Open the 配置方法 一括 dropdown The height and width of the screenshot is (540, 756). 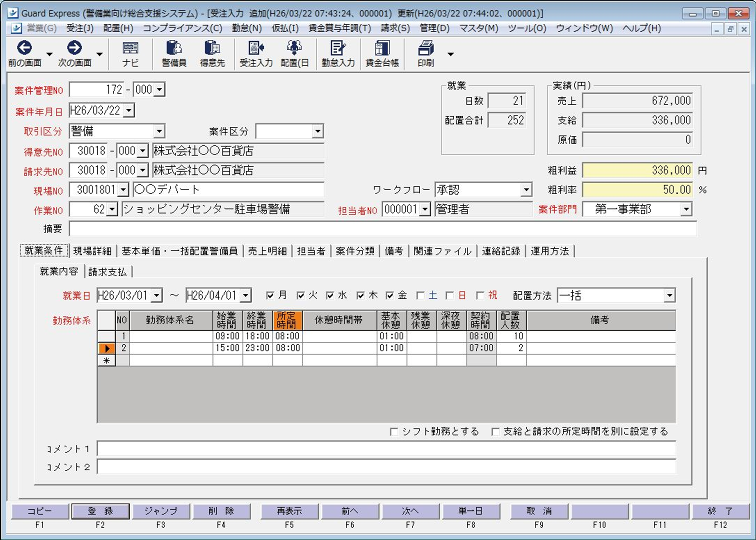669,295
